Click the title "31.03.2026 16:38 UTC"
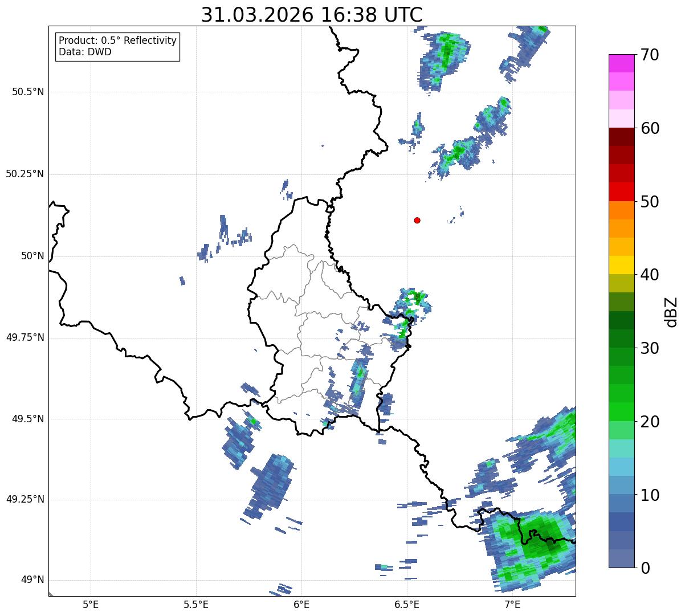The image size is (685, 616). [312, 15]
